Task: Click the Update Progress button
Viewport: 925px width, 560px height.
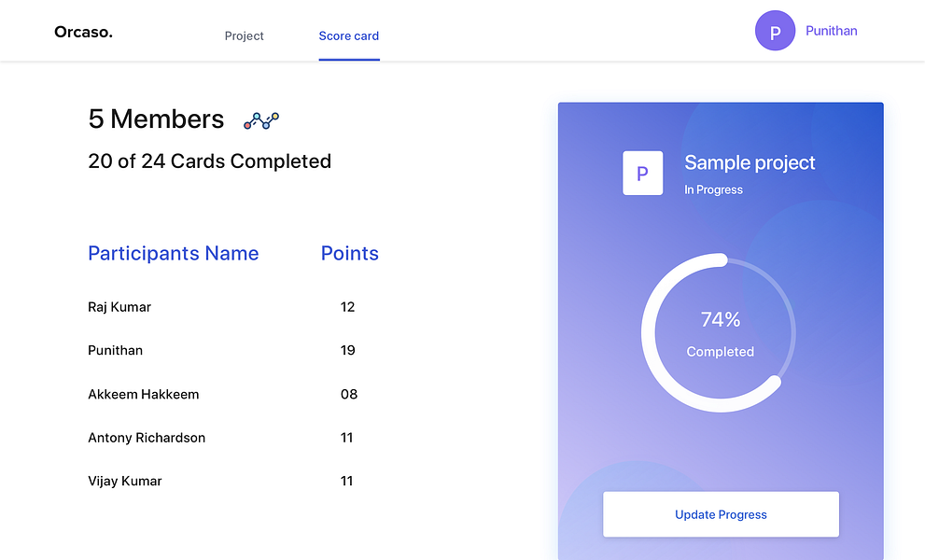Action: tap(721, 514)
